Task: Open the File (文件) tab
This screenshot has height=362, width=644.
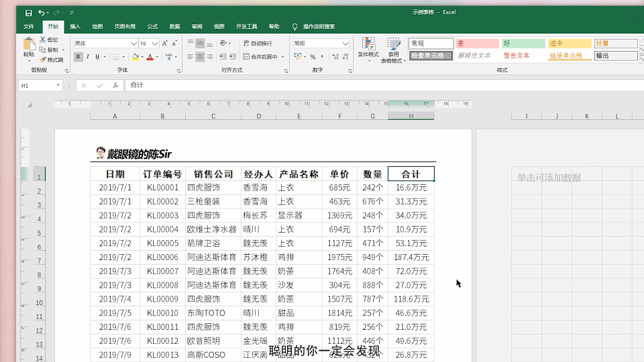Action: [29, 27]
